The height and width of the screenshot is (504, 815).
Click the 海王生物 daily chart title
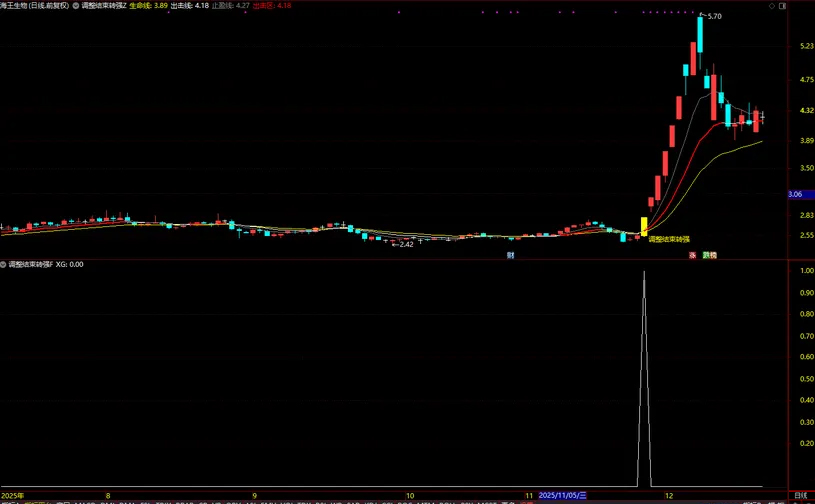pyautogui.click(x=36, y=5)
